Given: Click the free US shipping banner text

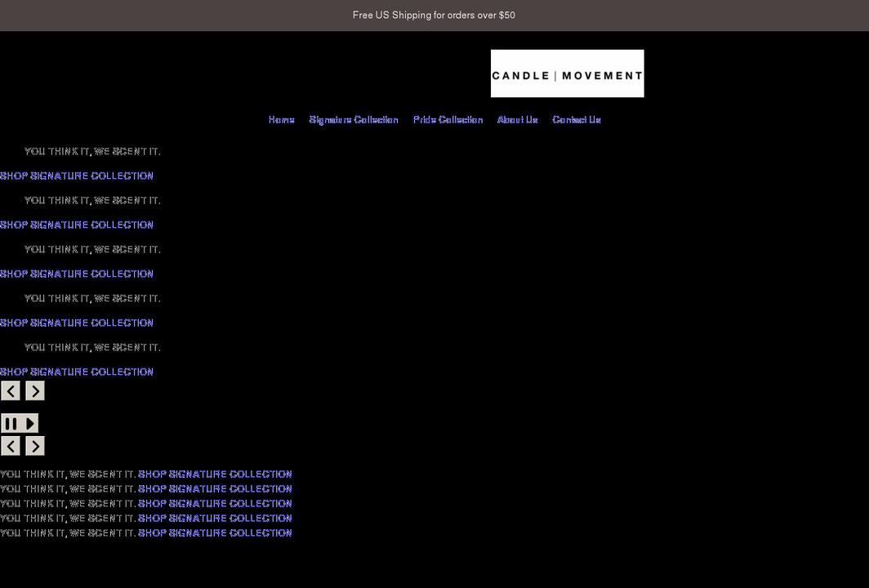Looking at the screenshot, I should coord(434,14).
